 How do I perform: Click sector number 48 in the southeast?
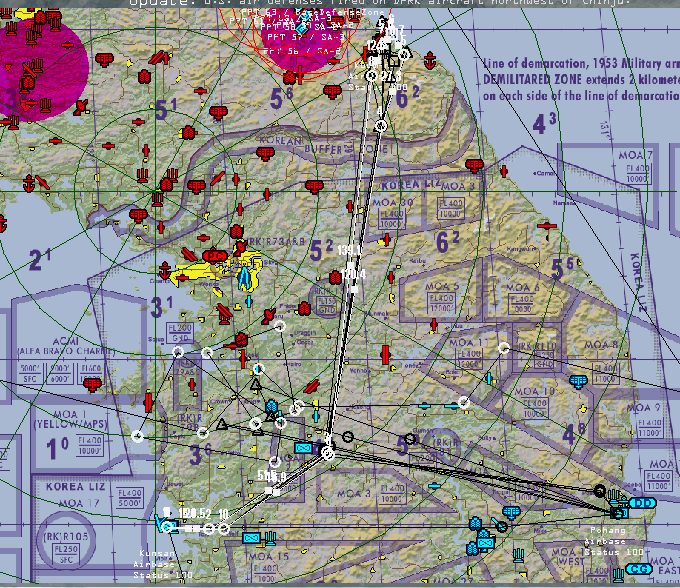click(x=573, y=434)
